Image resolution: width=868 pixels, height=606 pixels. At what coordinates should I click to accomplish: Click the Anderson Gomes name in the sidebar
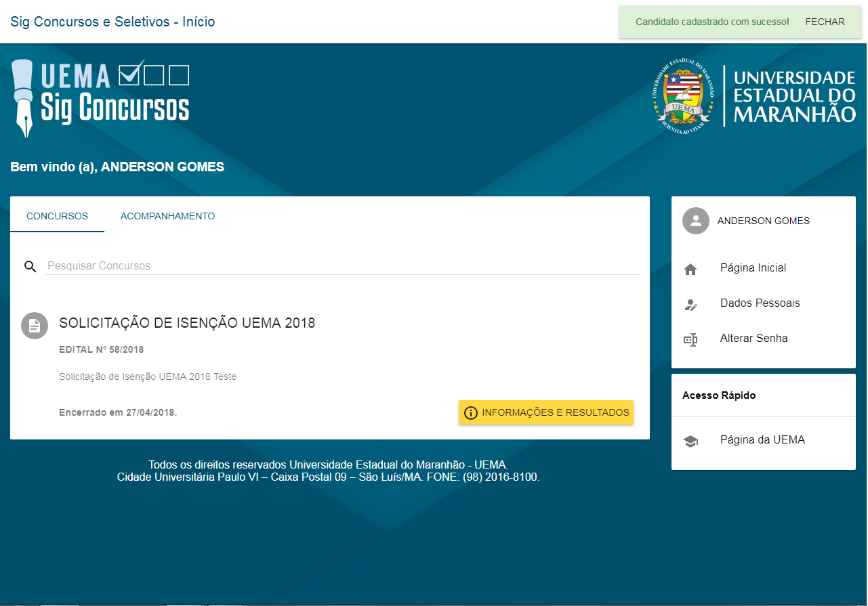point(764,221)
